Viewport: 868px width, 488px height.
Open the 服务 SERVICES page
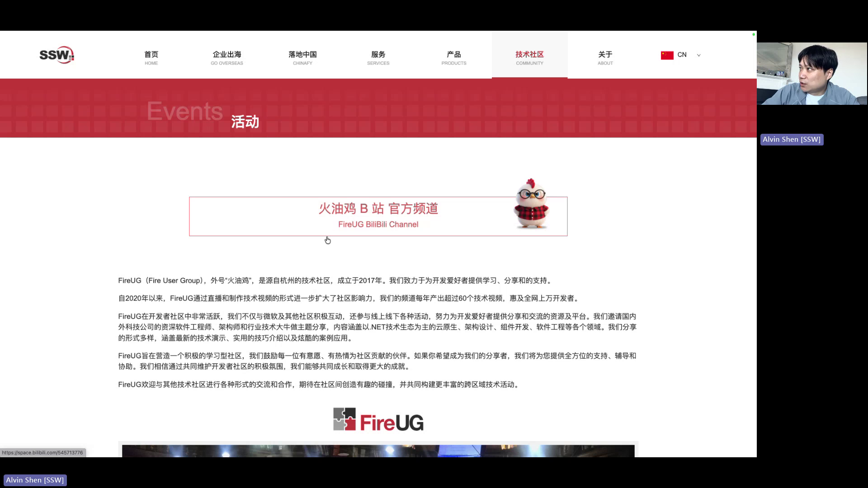click(x=378, y=57)
